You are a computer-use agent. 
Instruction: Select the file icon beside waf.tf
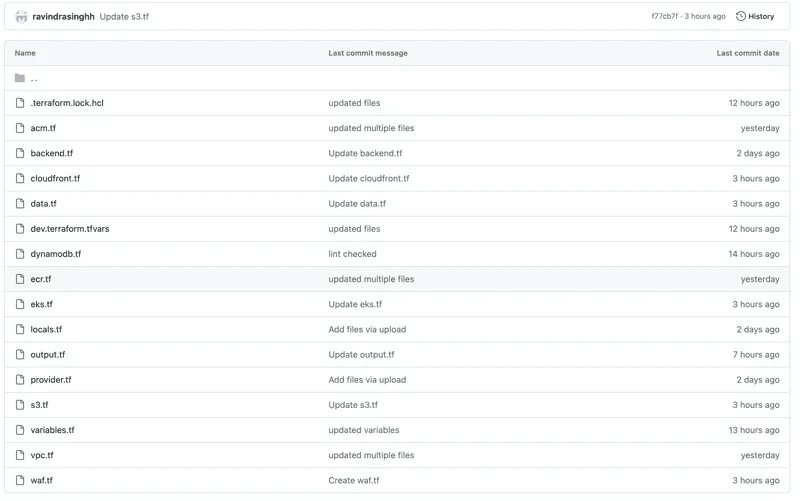coord(20,480)
